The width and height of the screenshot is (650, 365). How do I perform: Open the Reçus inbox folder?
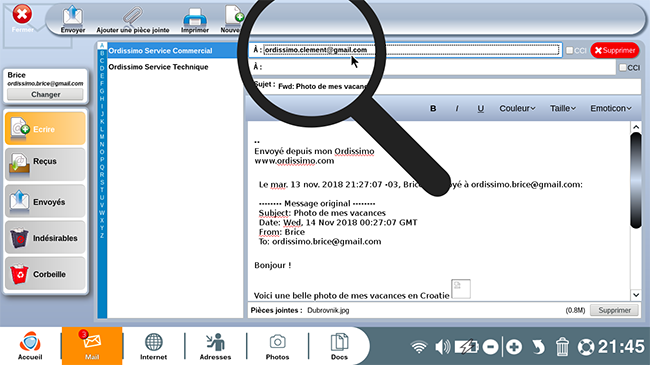tap(45, 164)
